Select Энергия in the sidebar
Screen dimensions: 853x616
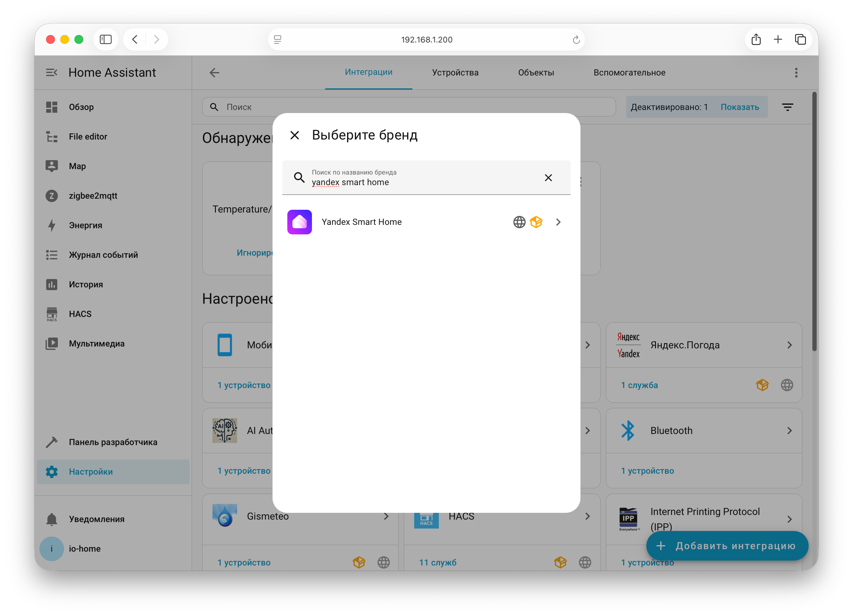coord(85,225)
